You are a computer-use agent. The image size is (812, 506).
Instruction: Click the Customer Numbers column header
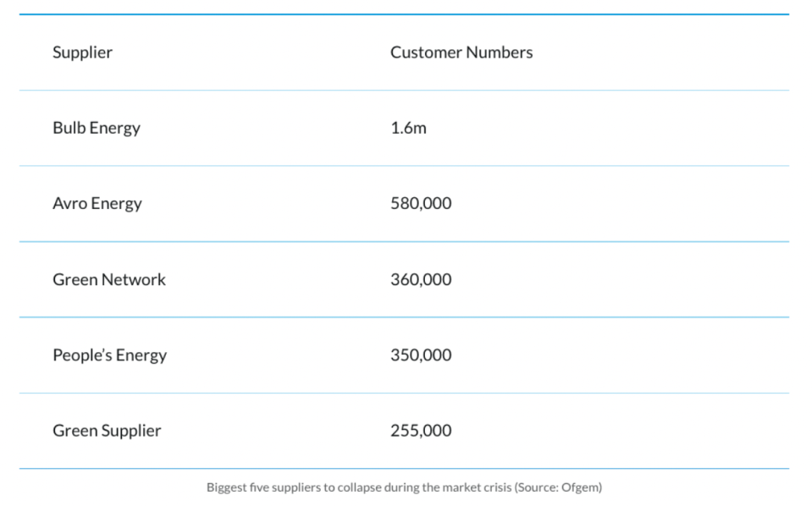461,52
